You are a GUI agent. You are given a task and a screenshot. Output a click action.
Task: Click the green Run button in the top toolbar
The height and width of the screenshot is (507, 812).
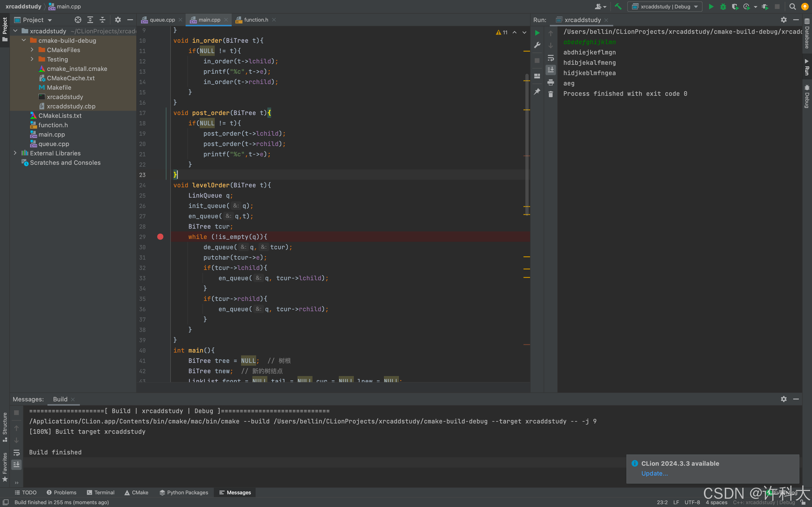point(711,7)
